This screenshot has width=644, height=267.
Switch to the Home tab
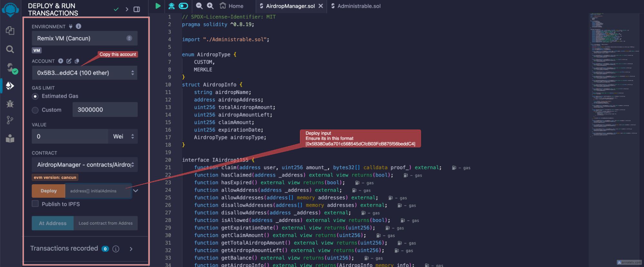[232, 6]
